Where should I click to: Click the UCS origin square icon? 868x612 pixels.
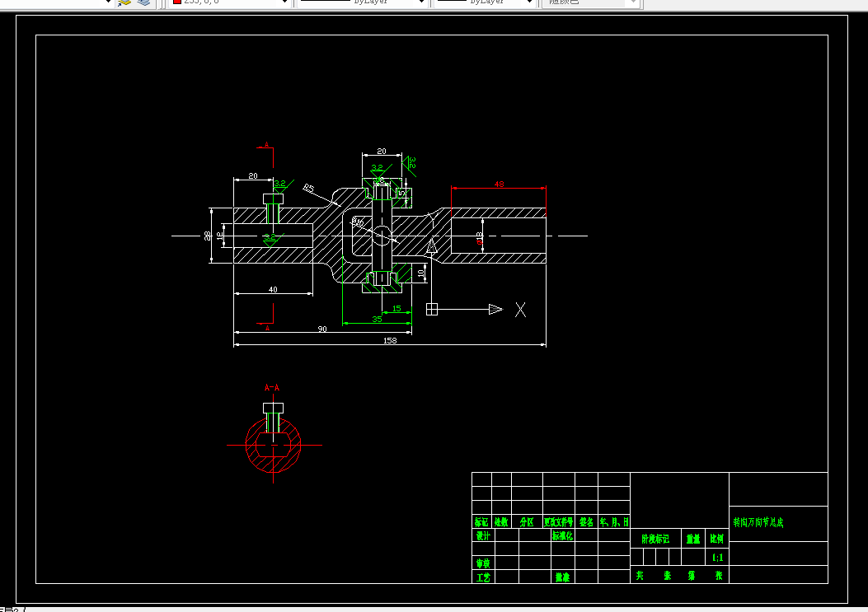tap(432, 310)
